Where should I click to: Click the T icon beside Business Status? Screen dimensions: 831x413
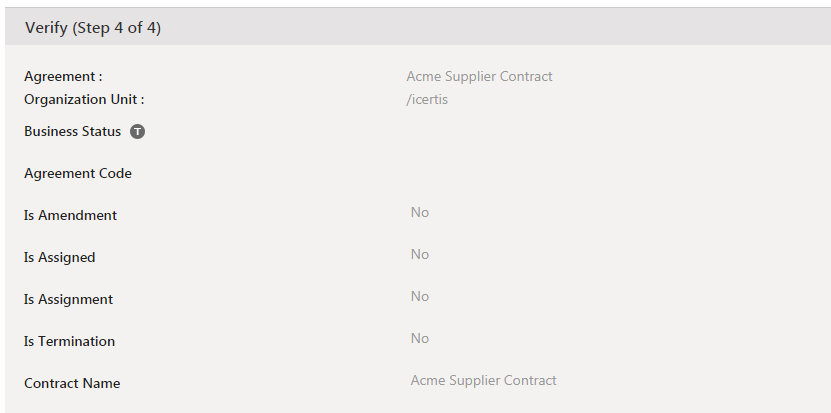click(137, 131)
